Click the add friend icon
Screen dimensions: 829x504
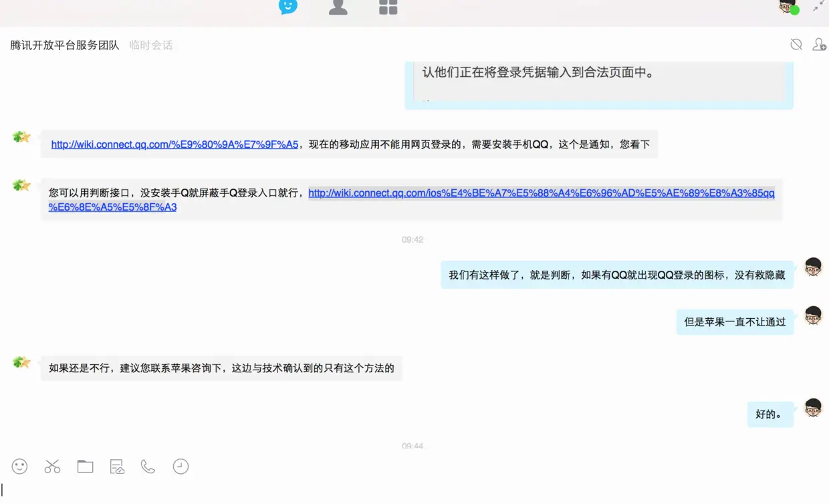[x=820, y=44]
